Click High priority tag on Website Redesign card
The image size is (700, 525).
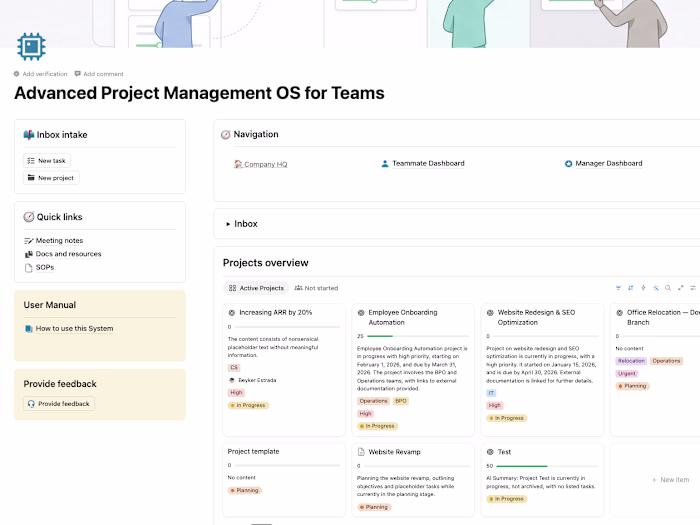click(495, 405)
